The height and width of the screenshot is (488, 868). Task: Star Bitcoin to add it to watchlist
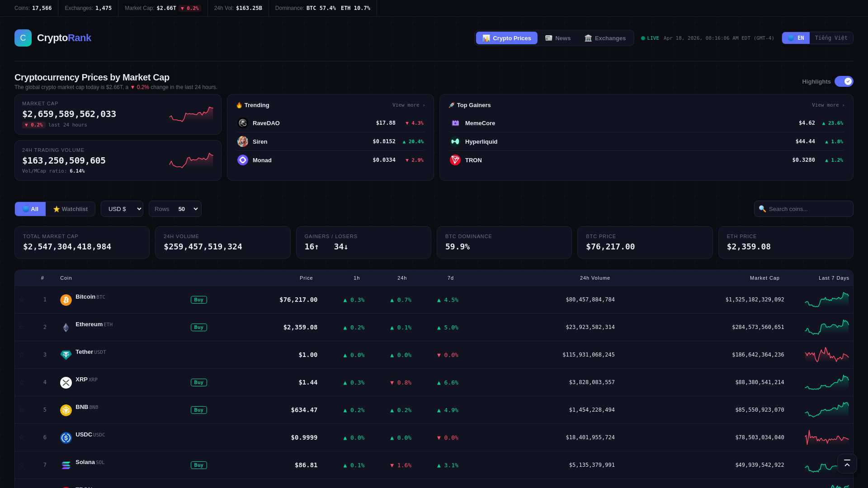22,300
